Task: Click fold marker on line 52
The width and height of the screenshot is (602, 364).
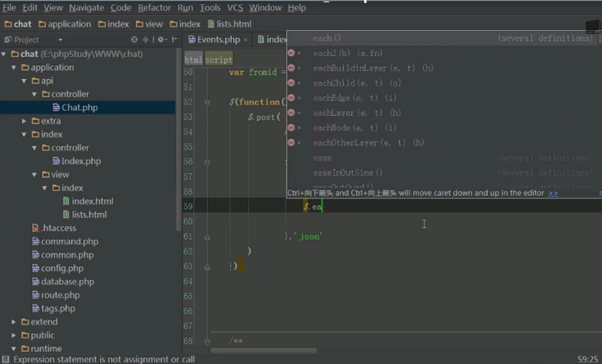Action: (207, 102)
